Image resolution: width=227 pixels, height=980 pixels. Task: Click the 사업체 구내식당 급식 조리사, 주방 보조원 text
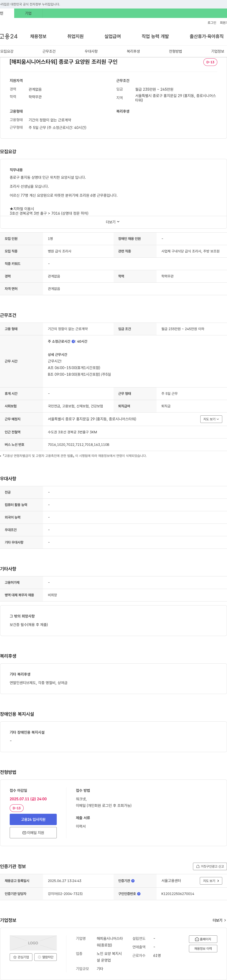pos(190,251)
